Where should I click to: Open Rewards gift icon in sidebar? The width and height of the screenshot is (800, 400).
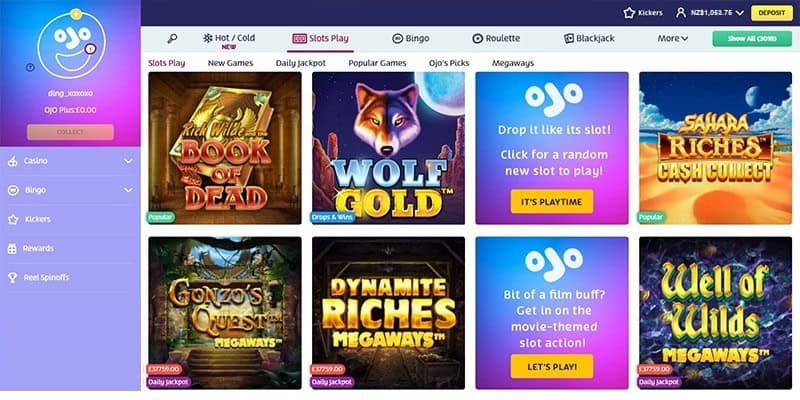(12, 248)
